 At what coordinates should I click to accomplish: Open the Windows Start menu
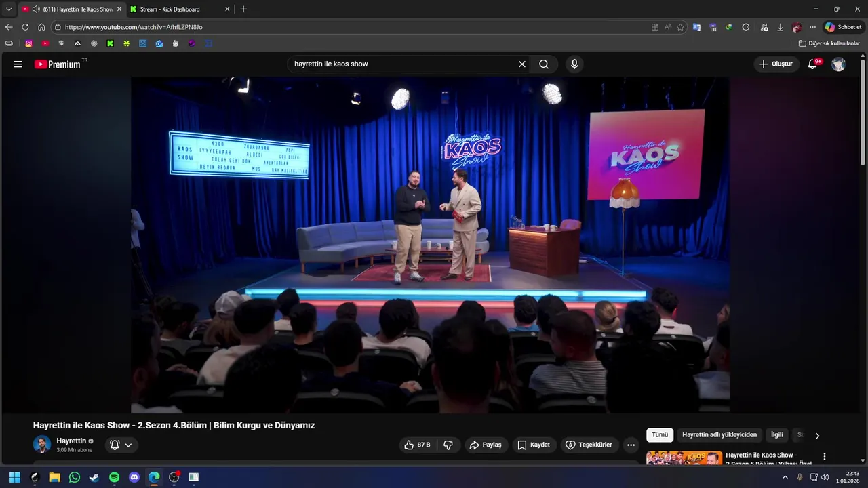pos(14,477)
